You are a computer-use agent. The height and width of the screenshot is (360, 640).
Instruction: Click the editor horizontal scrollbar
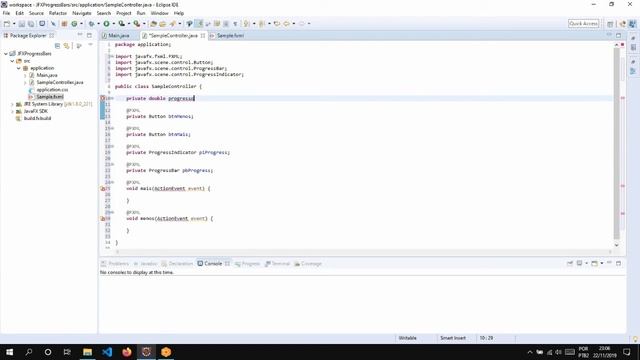click(363, 251)
